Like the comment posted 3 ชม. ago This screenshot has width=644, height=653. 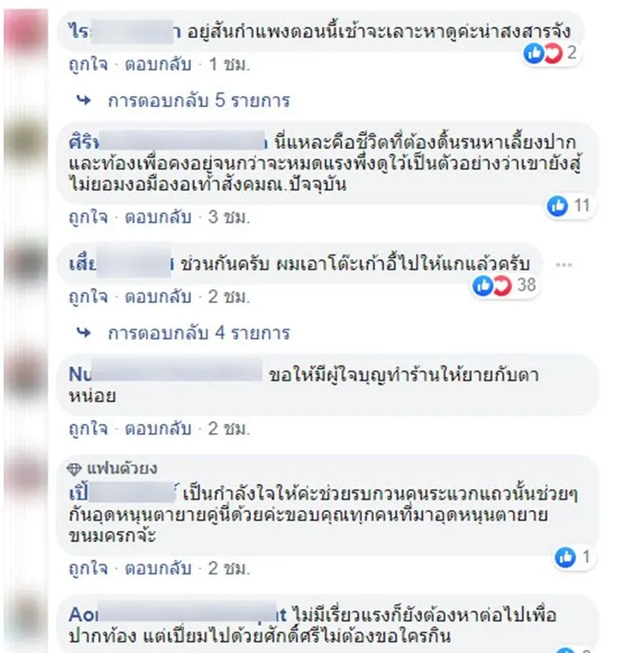(89, 217)
